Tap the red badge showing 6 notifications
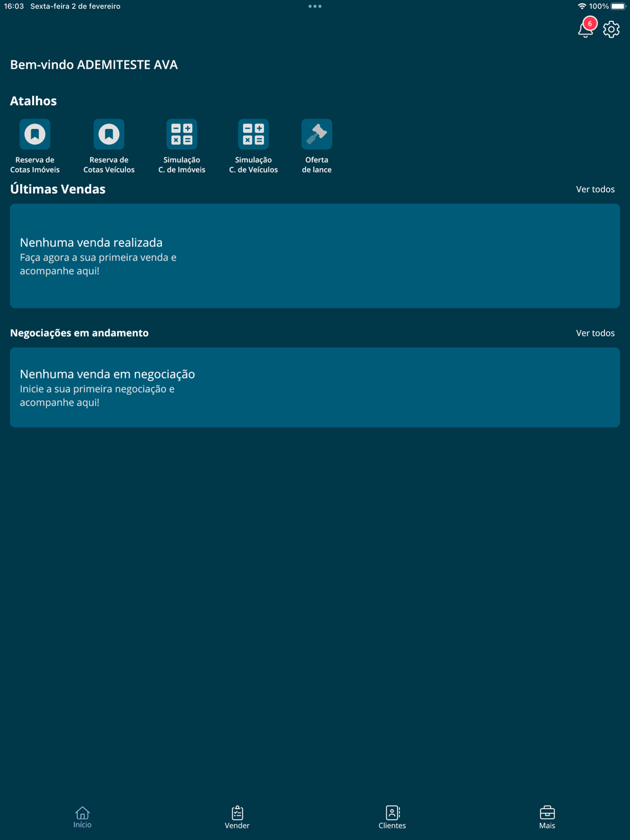Screen dimensions: 630x840 click(x=590, y=23)
